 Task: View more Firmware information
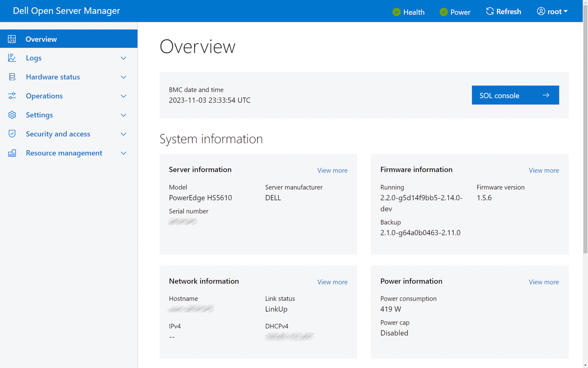point(544,170)
